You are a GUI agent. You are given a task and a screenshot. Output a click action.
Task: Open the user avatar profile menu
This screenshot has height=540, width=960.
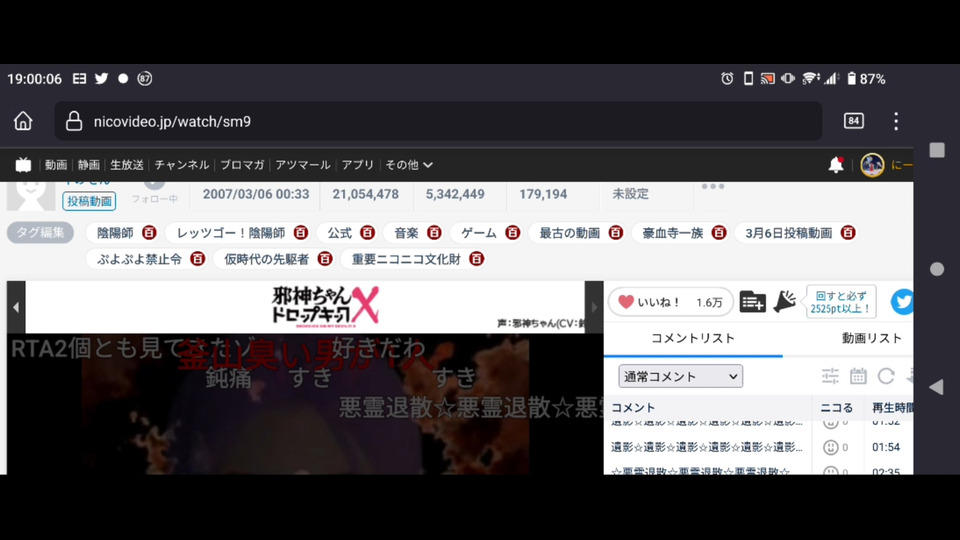click(872, 165)
